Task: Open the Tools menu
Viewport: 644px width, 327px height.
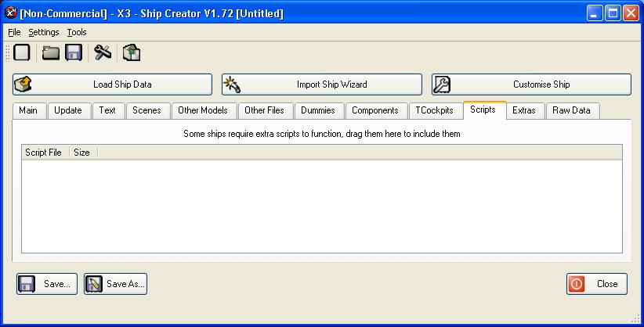Action: [x=77, y=32]
